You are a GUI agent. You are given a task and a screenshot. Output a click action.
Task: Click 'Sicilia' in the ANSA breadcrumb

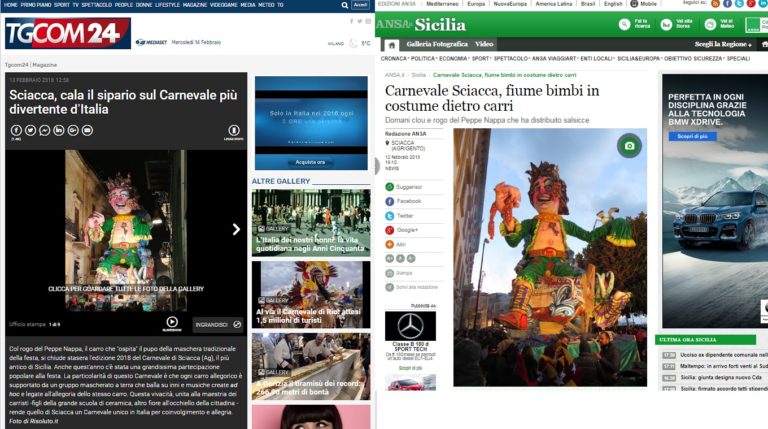click(x=418, y=74)
